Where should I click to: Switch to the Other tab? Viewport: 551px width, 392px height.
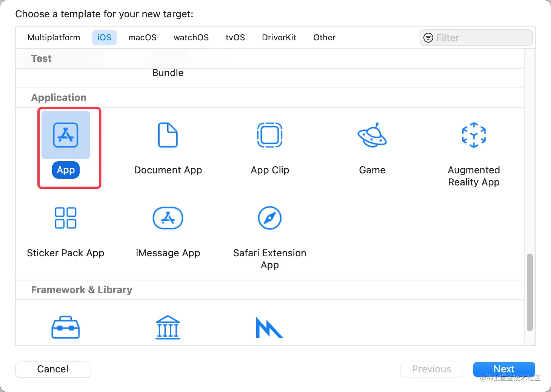tap(325, 38)
